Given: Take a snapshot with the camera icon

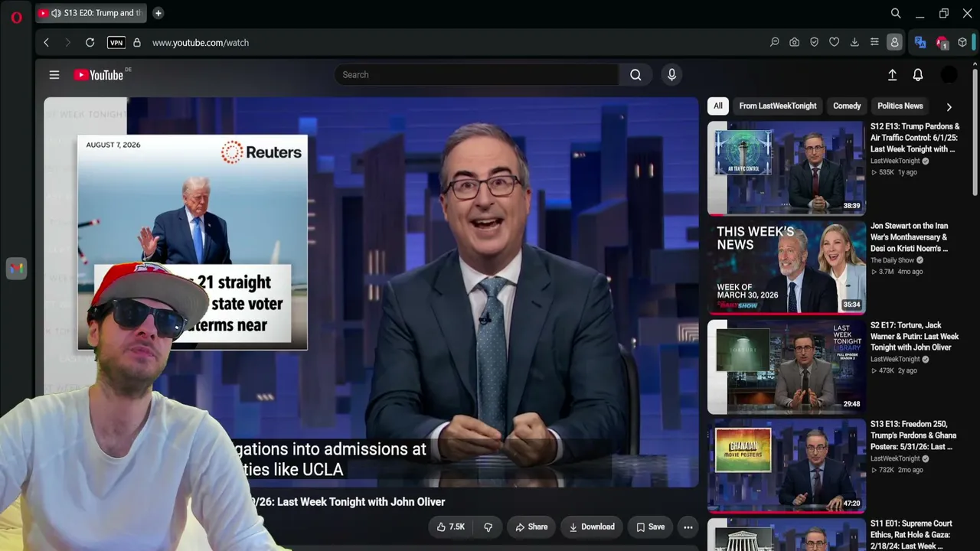Looking at the screenshot, I should pyautogui.click(x=794, y=43).
